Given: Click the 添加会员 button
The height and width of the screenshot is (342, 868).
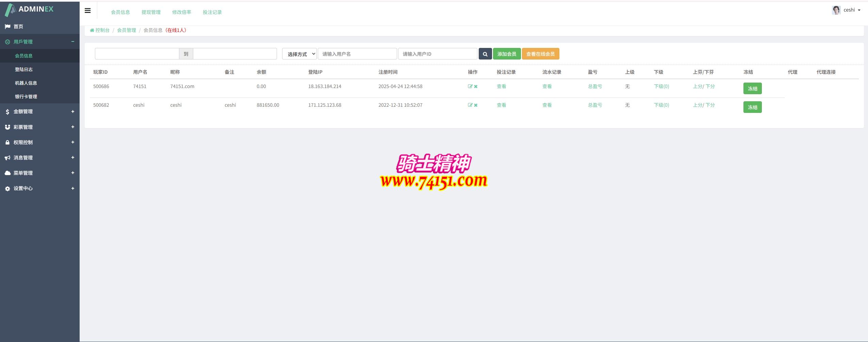Looking at the screenshot, I should click(x=506, y=54).
